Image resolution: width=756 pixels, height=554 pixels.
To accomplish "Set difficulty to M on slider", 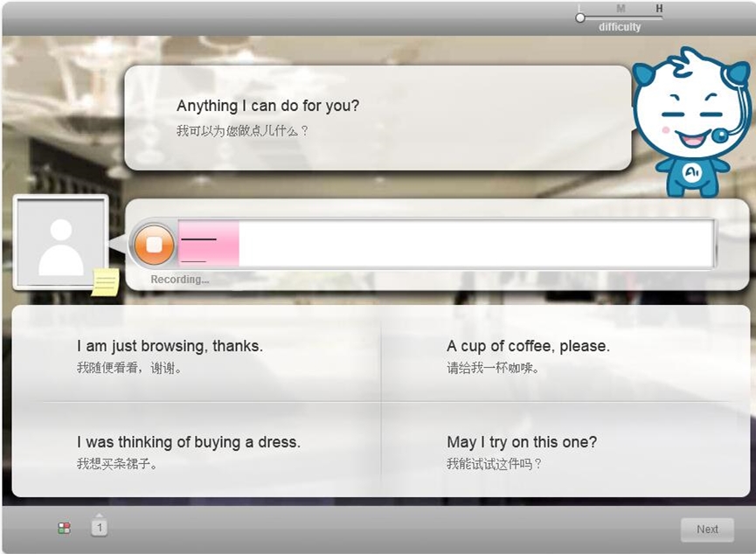I will 621,9.
